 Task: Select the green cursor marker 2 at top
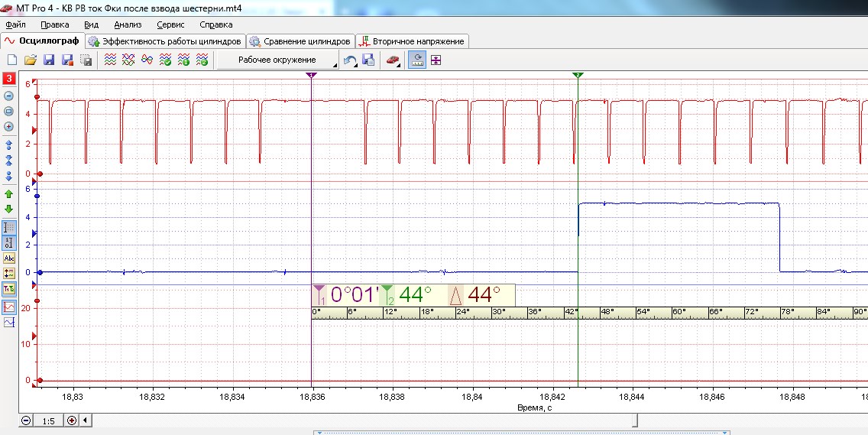(578, 75)
